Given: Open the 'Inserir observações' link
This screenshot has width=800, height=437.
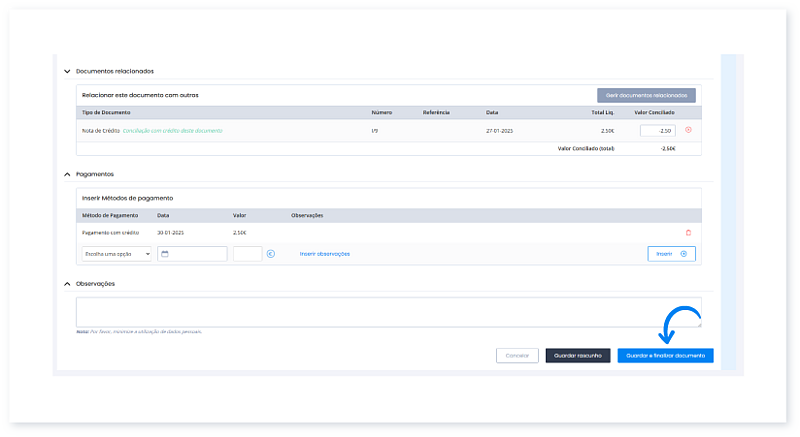Looking at the screenshot, I should pos(325,254).
